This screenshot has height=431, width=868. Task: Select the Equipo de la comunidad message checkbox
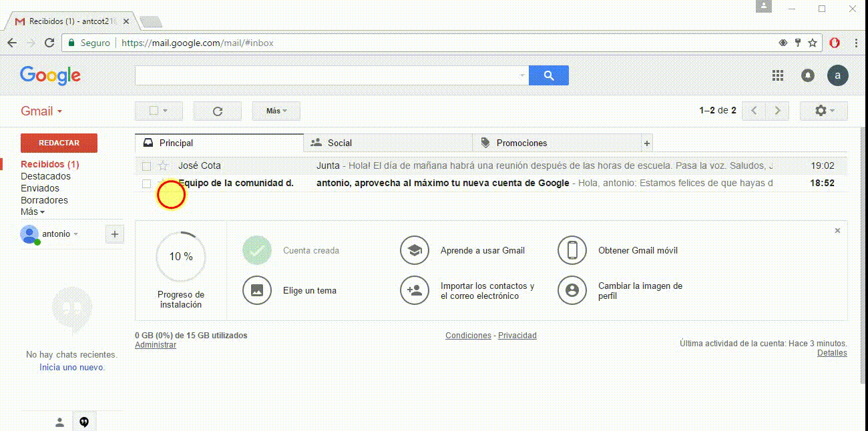147,183
